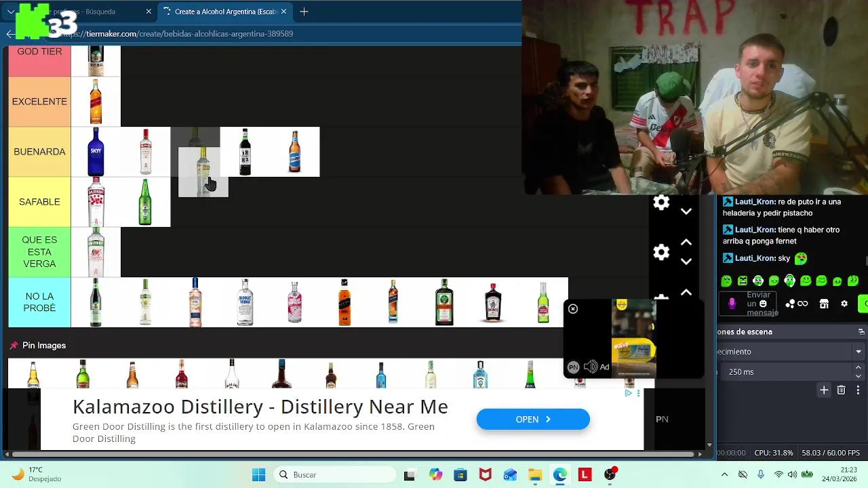Open the lower gear settings icon

coord(661,252)
